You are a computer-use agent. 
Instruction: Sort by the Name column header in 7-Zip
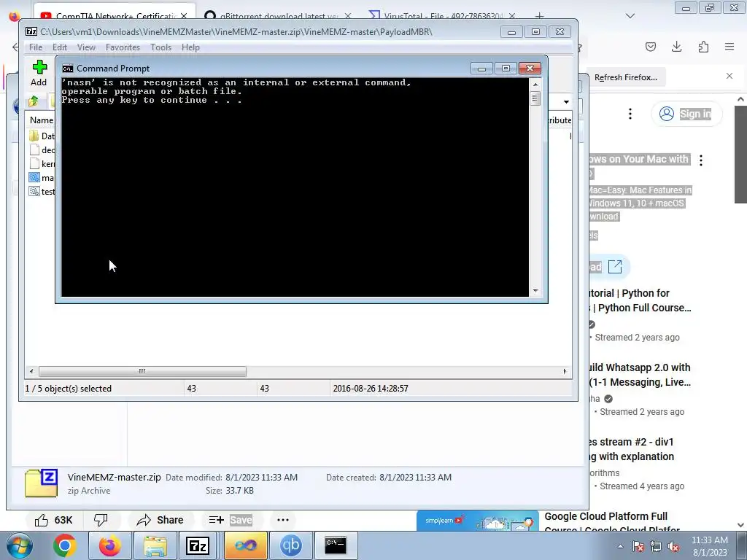[42, 120]
